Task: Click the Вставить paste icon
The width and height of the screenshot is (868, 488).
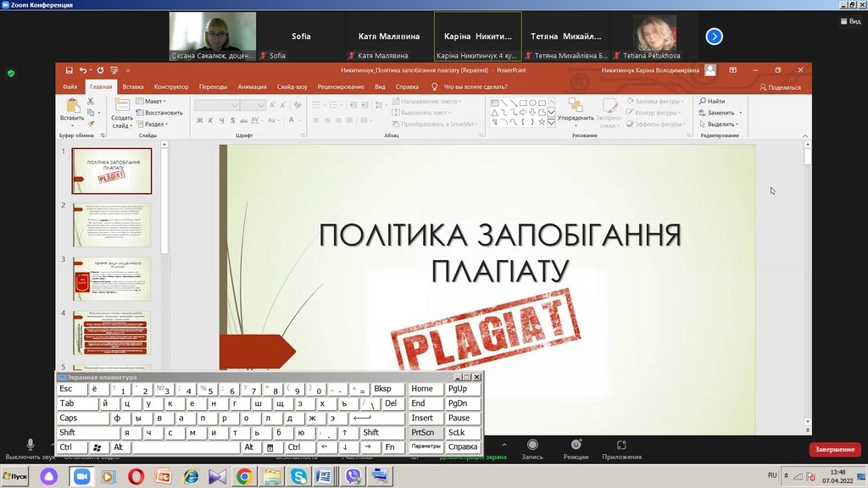Action: tap(72, 108)
